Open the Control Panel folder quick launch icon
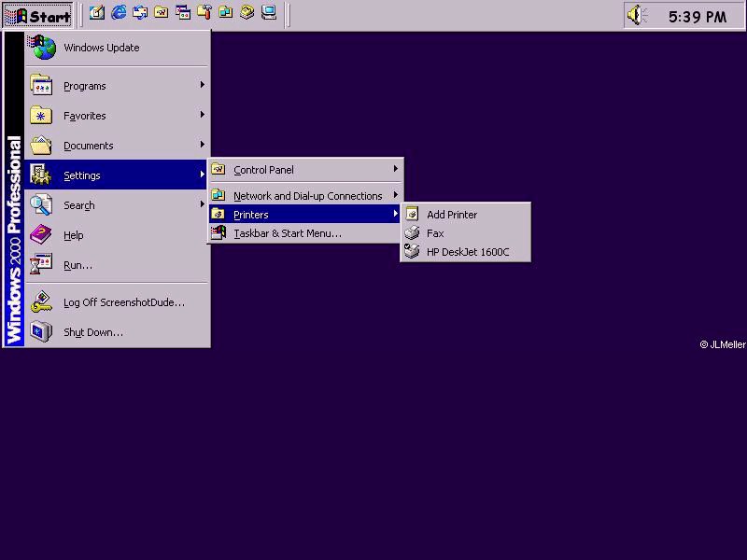This screenshot has height=560, width=747. [x=161, y=13]
